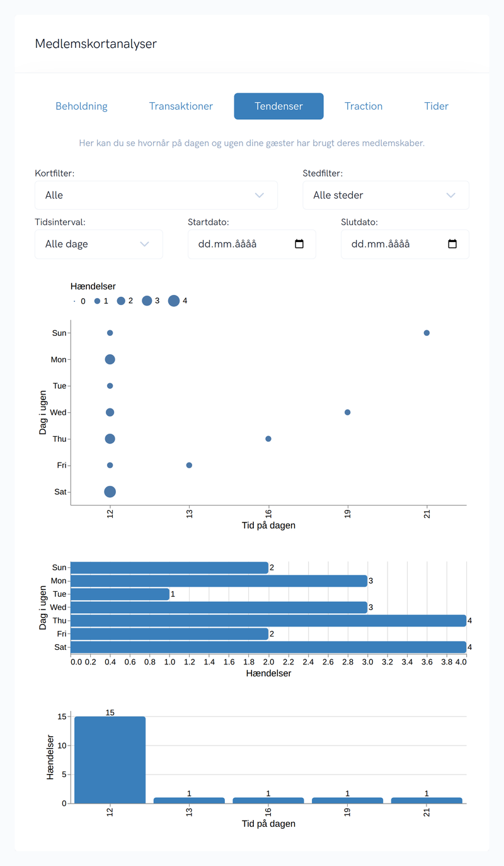This screenshot has height=866, width=504.
Task: Select the Tendenser tab
Action: point(279,106)
